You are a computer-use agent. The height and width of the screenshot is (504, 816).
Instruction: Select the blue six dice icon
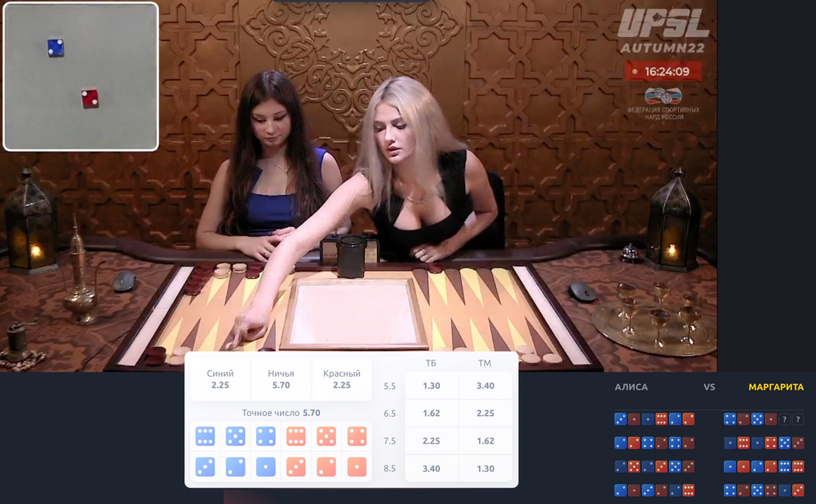point(205,436)
